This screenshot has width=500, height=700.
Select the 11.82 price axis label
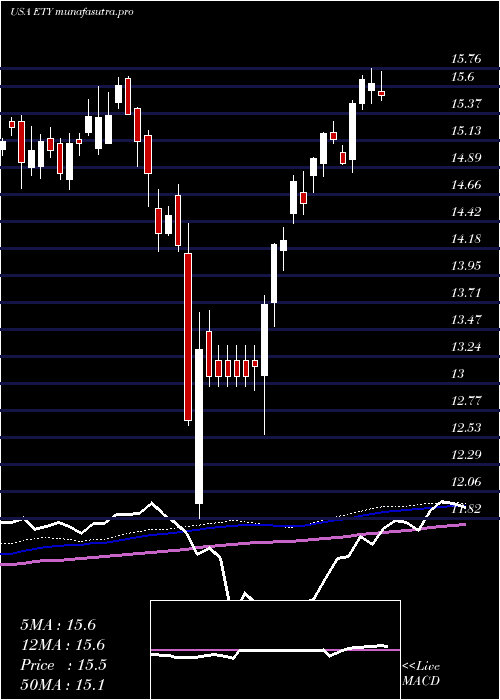click(x=466, y=508)
